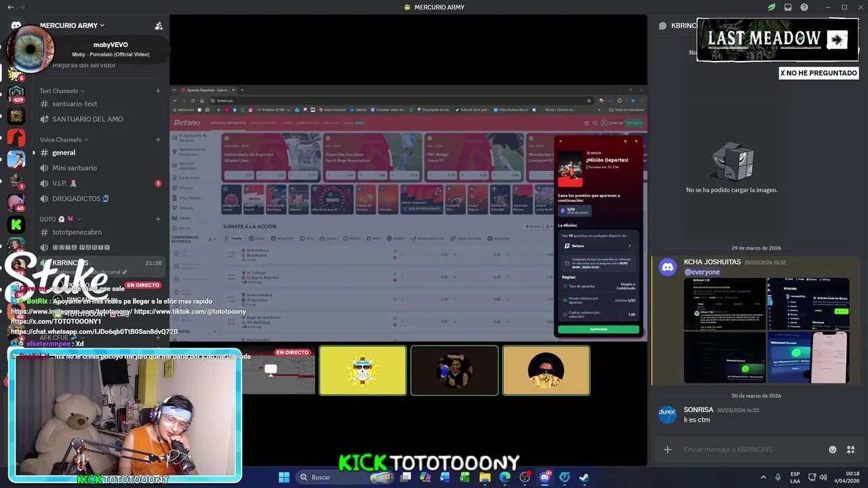Collapse the Voice Channels category
The image size is (868, 488).
click(64, 140)
